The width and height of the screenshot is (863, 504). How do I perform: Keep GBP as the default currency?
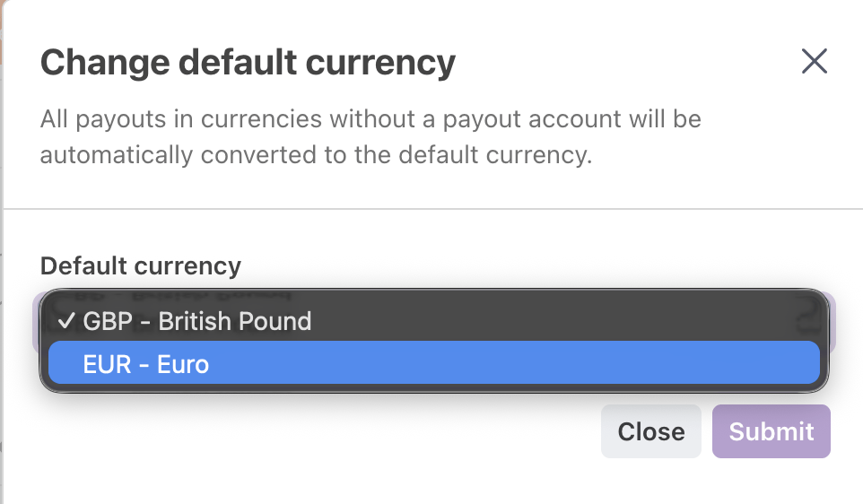pos(197,321)
